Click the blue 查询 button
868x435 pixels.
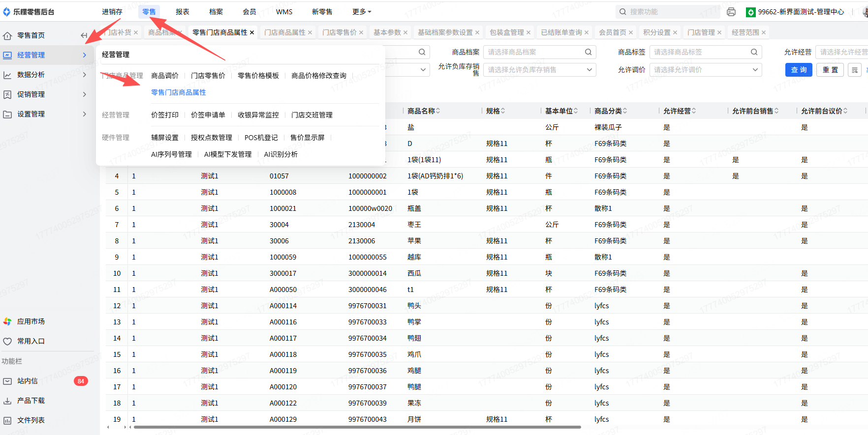799,70
